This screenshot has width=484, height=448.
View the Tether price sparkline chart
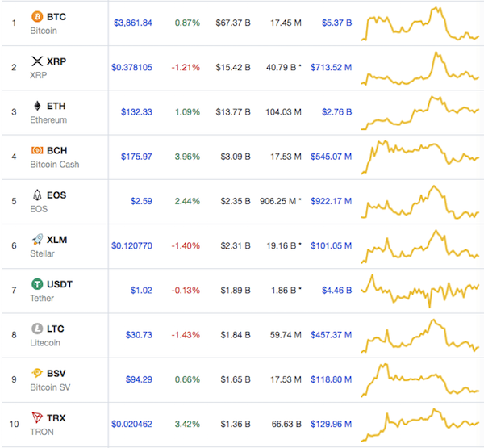[x=420, y=290]
